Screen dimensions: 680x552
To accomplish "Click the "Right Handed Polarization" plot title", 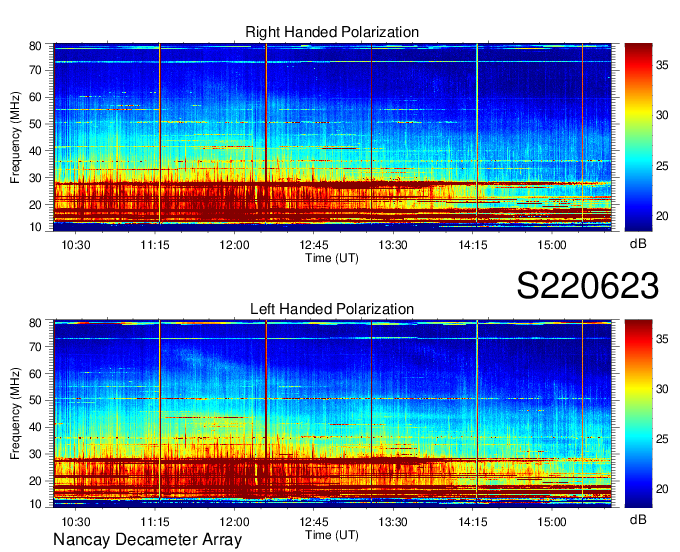I will coord(332,32).
